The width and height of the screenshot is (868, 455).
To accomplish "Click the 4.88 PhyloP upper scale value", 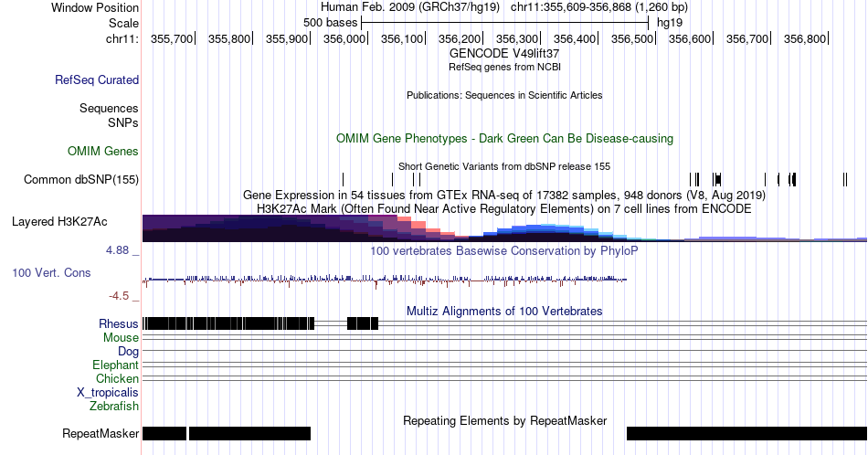I will point(117,250).
